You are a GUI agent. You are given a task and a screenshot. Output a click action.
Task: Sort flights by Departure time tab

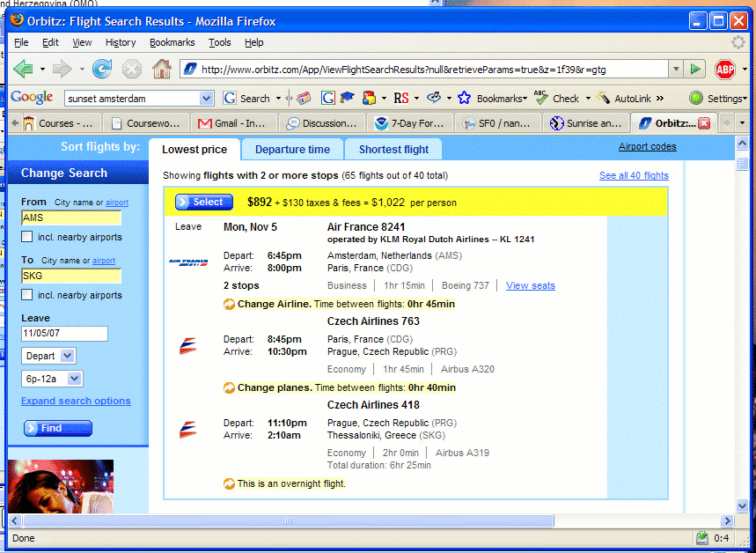[292, 150]
